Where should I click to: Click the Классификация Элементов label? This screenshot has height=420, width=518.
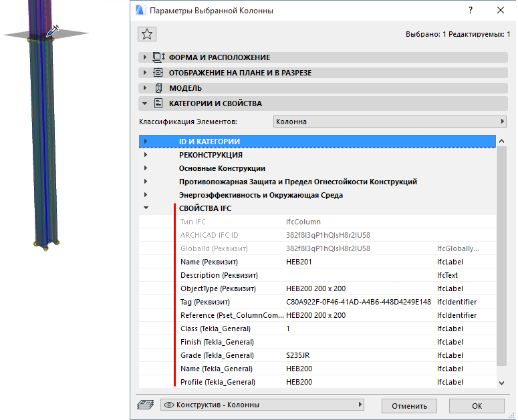188,122
